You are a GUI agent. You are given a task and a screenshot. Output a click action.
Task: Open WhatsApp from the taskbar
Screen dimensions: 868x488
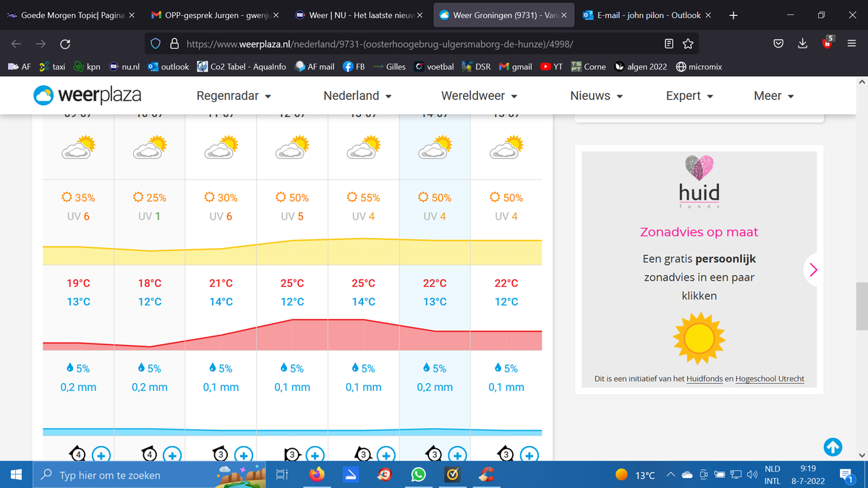418,475
